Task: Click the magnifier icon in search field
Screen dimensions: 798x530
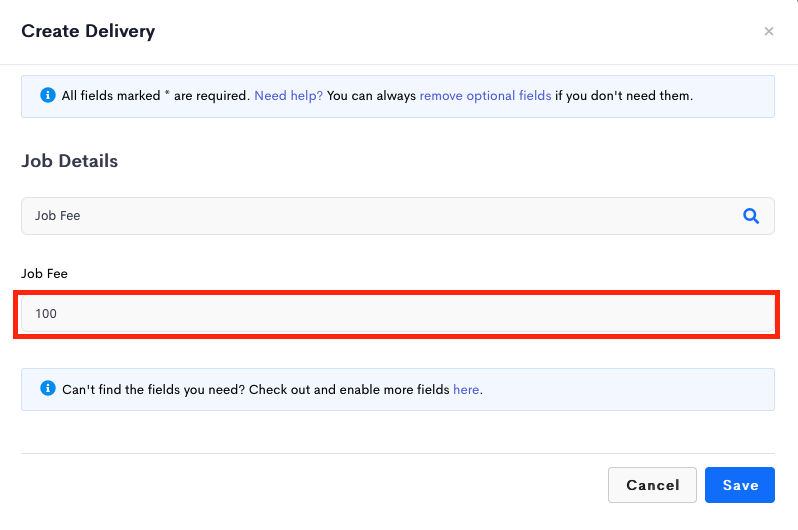Action: pos(751,216)
